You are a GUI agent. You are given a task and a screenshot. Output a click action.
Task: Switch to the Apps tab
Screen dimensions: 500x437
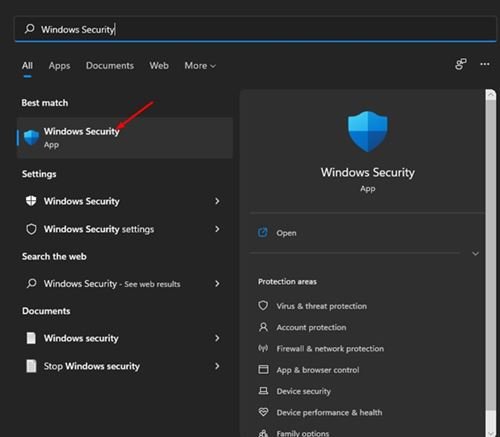pos(59,66)
